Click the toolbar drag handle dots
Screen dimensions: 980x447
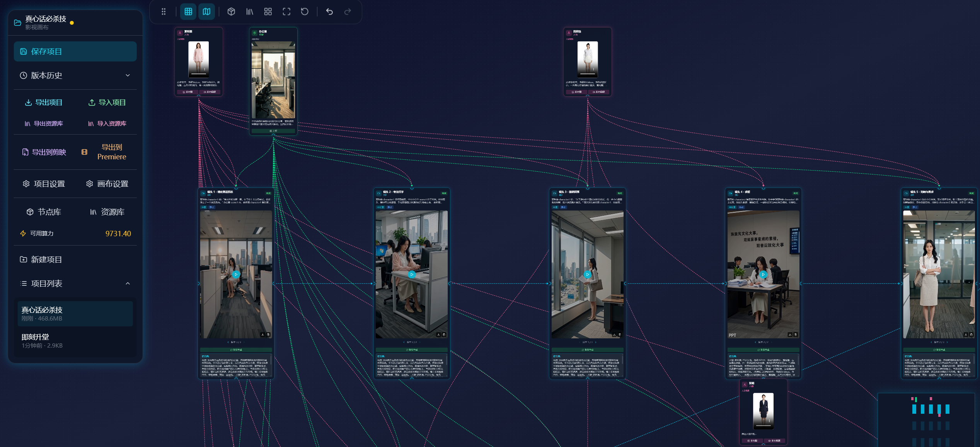pyautogui.click(x=164, y=12)
